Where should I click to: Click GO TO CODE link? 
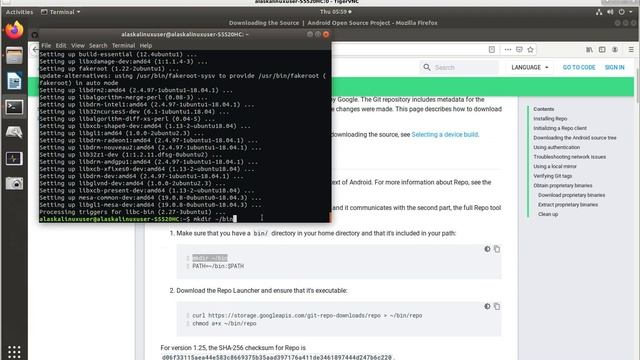pos(579,67)
